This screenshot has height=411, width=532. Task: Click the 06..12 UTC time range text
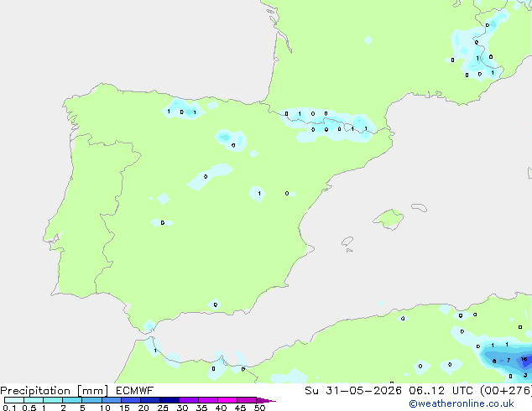[x=426, y=391]
